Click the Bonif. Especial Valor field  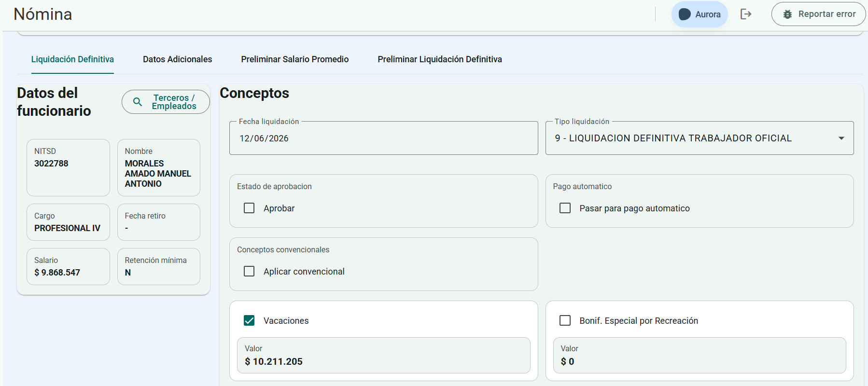(700, 355)
